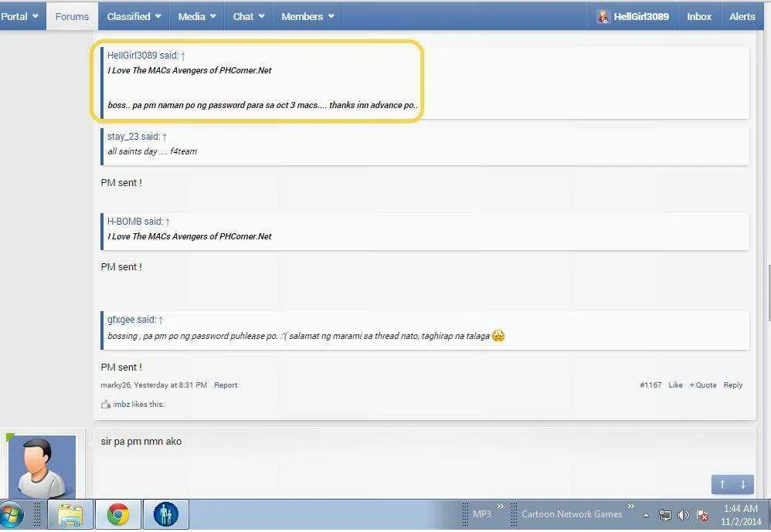Viewport: 771px width, 532px height.
Task: Expand the Chat menu
Action: point(248,16)
